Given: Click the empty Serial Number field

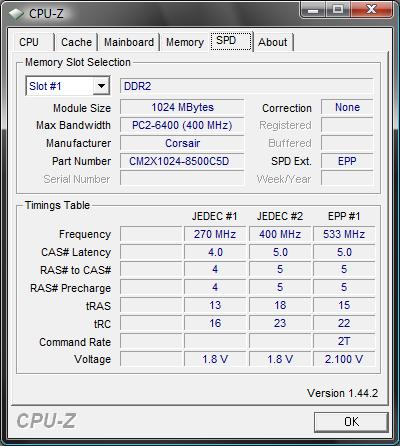Looking at the screenshot, I should pos(182,179).
